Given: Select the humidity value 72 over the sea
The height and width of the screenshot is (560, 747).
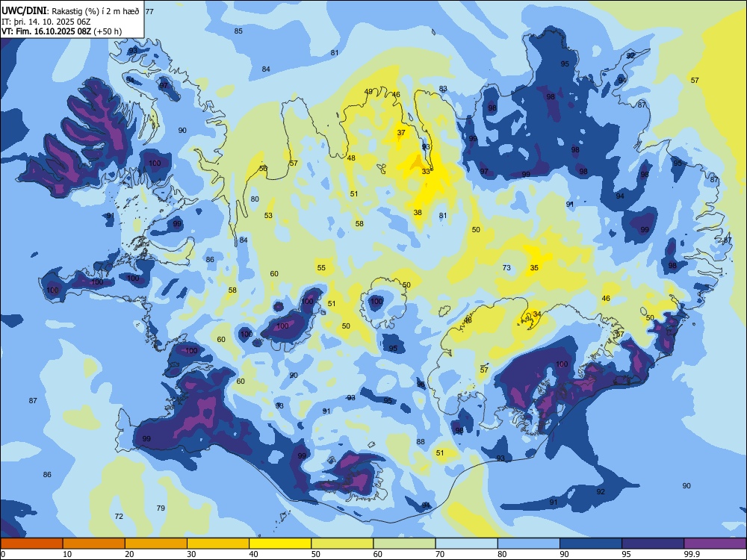Looking at the screenshot, I should pos(119,516).
